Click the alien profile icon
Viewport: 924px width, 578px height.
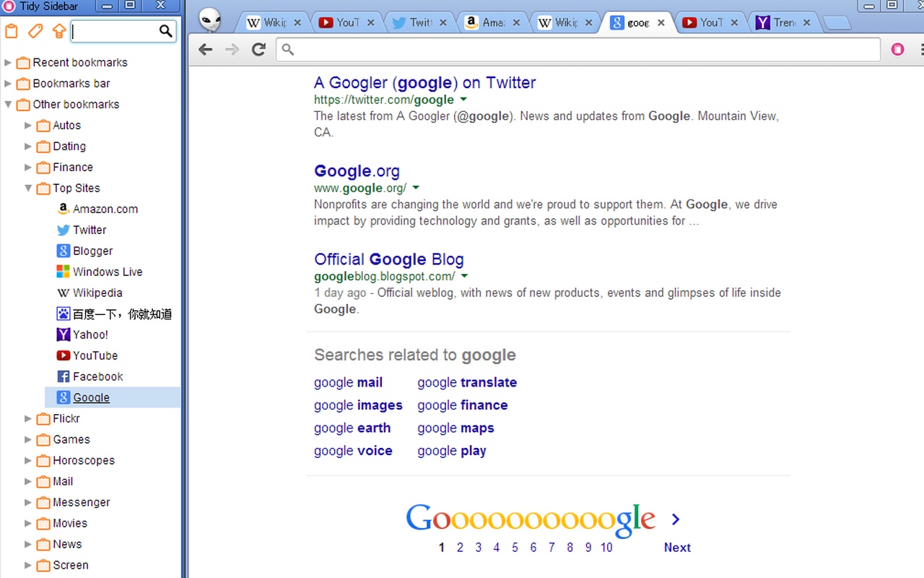tap(210, 20)
